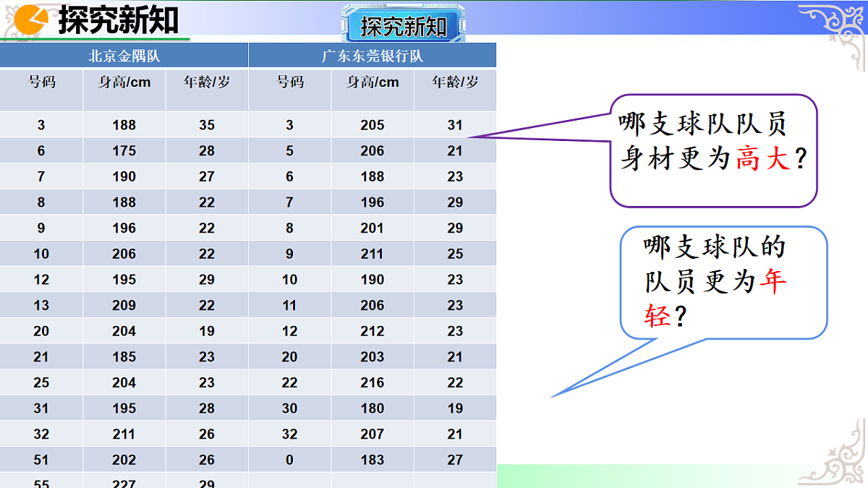Select the height cell 216

[373, 383]
